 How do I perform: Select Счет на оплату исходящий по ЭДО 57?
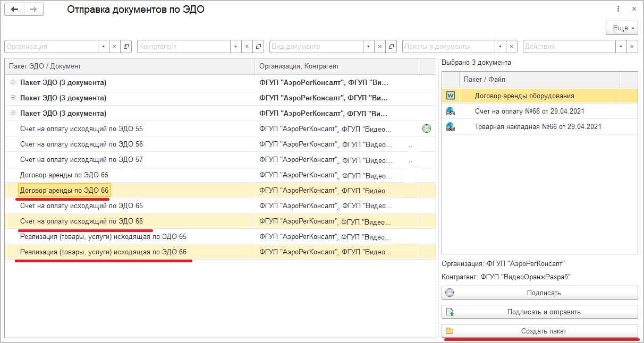[81, 159]
